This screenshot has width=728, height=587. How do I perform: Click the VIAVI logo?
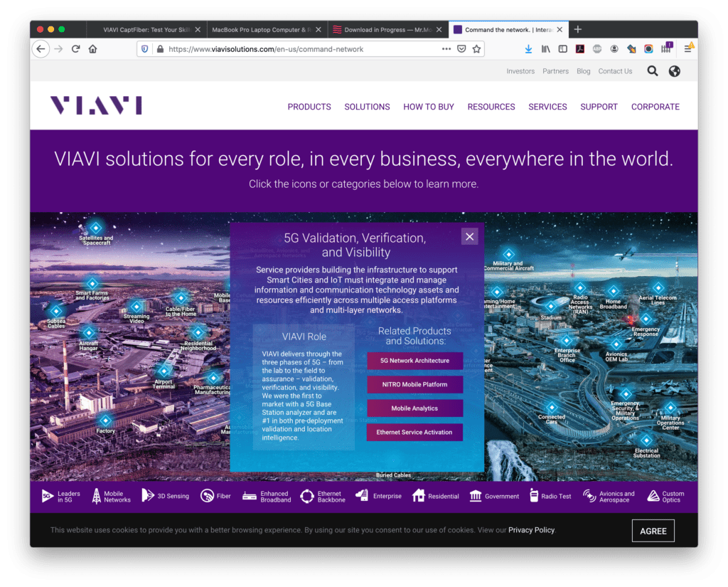(96, 105)
